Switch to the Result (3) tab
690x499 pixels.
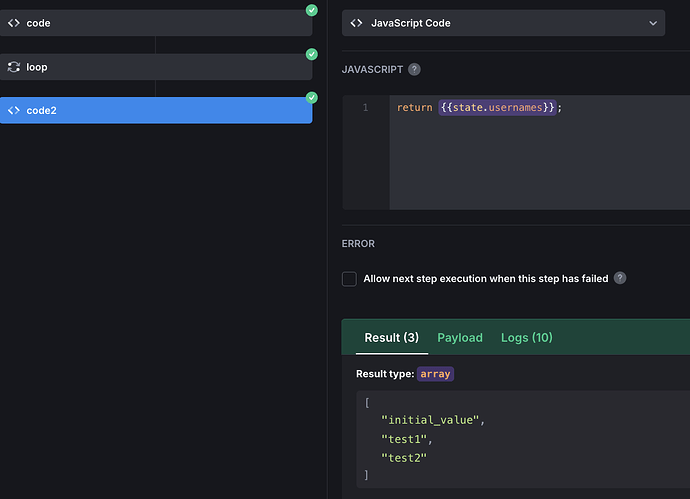(392, 338)
